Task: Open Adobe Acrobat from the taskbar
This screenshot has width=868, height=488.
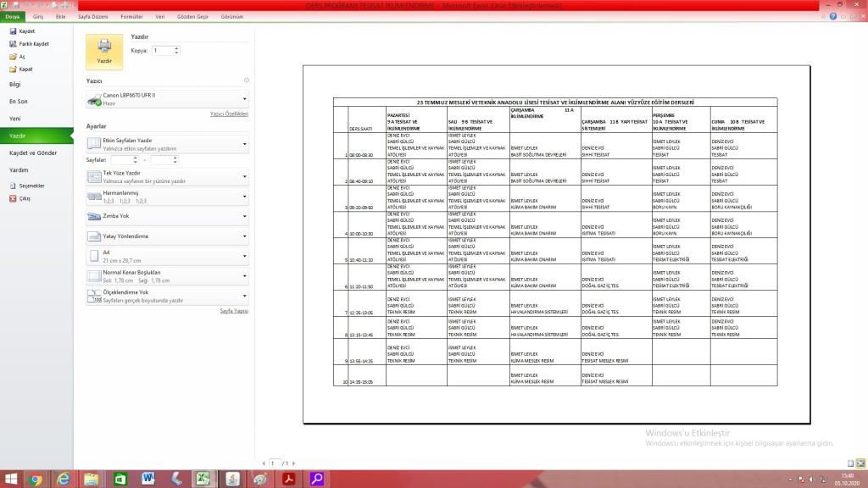Action: point(288,479)
